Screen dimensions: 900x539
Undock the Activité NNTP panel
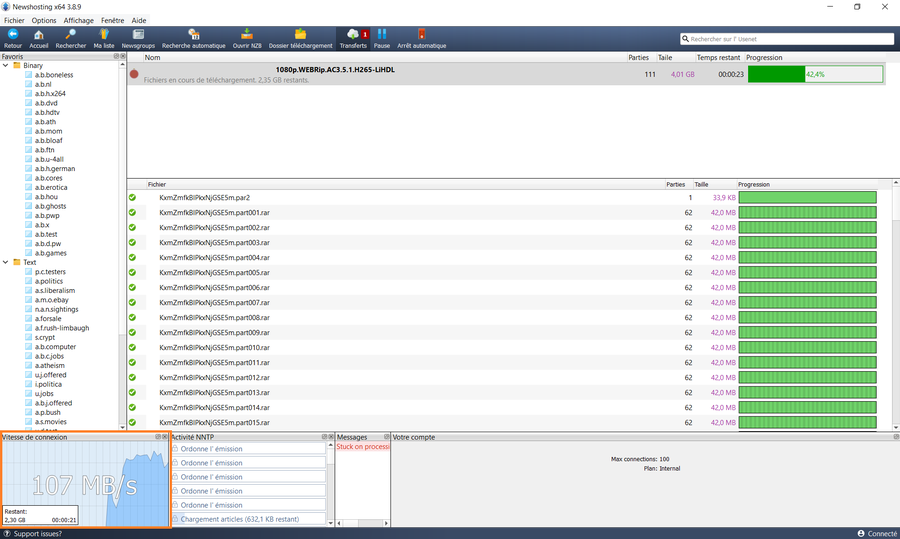(324, 437)
